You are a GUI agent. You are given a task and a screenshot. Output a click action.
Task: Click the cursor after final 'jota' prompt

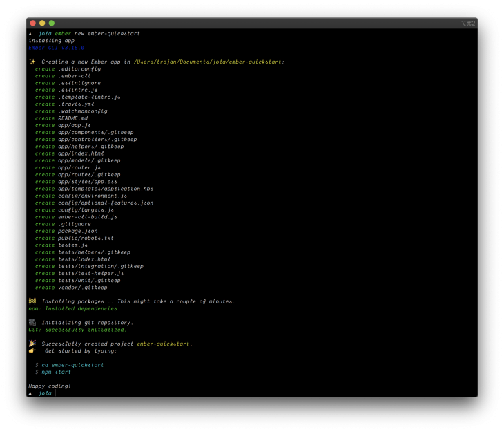(x=55, y=393)
